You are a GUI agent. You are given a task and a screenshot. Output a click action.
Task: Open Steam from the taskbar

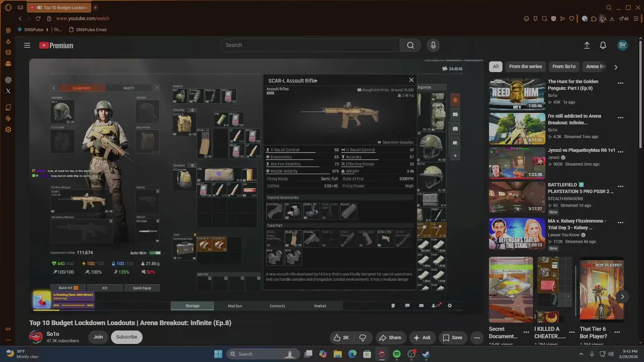tap(426, 354)
